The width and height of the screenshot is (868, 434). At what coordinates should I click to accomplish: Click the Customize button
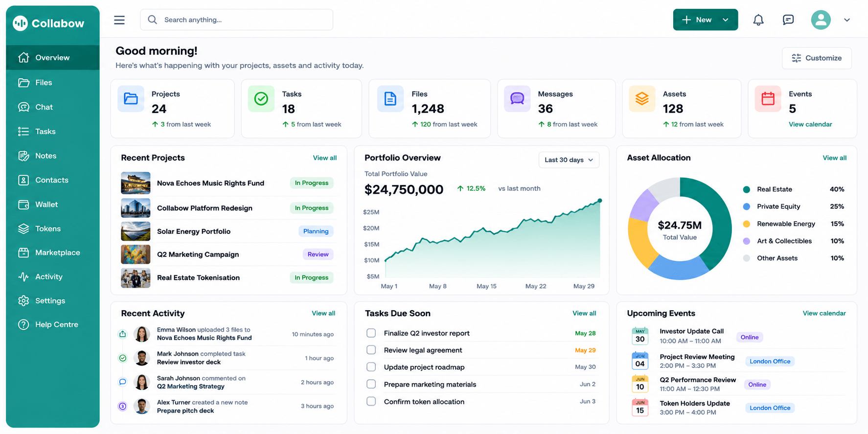coord(817,58)
